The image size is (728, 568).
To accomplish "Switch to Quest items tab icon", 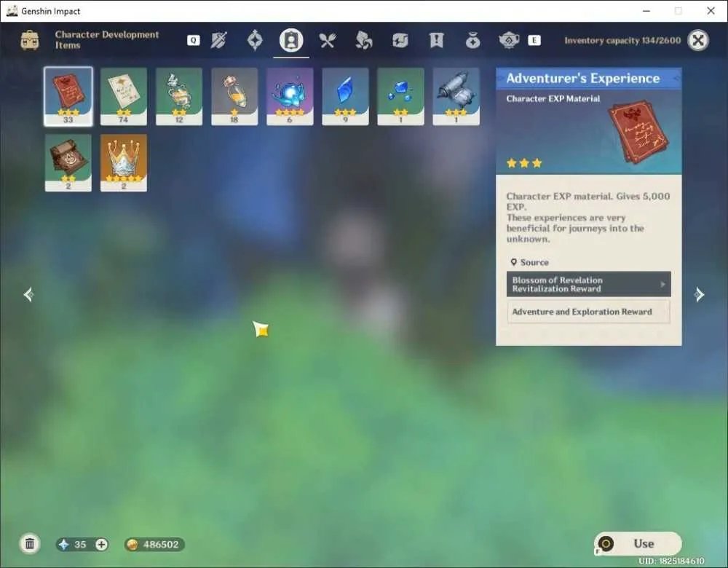I will pyautogui.click(x=436, y=40).
